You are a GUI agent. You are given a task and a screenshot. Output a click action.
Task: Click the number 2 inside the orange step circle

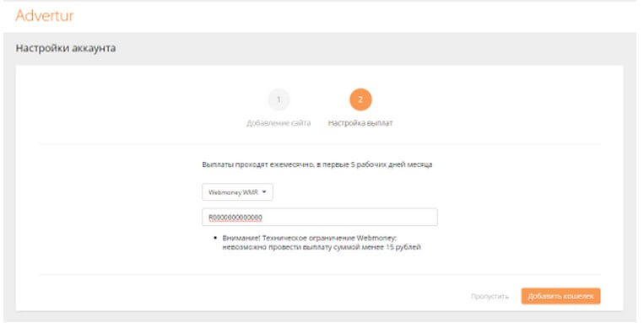[360, 100]
